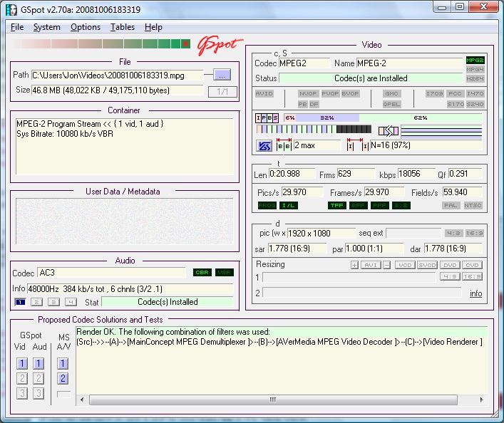Click the I-frame interval icon beside N=16
The height and width of the screenshot is (423, 504).
(358, 145)
